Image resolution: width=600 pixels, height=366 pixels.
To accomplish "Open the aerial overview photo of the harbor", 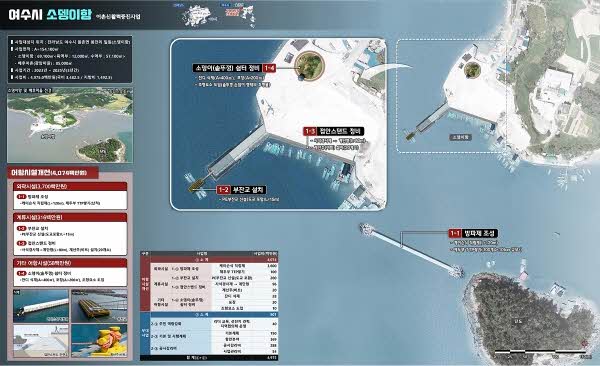I will tap(70, 125).
